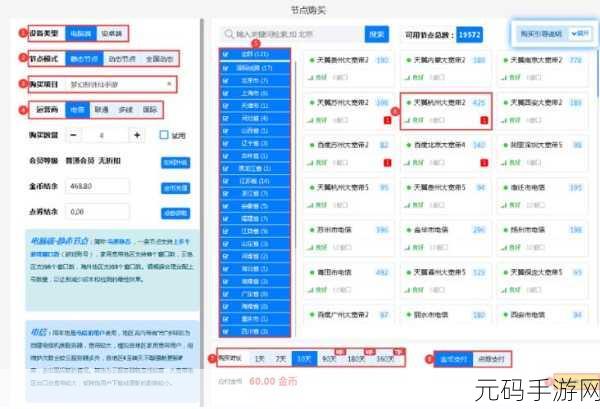Toggle the 江苏省 region checkbox
This screenshot has width=600, height=409.
(225, 181)
